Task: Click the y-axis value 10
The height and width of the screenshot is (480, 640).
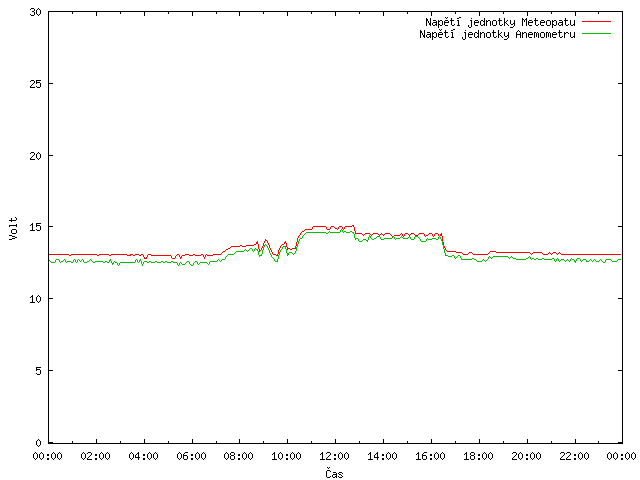Action: click(36, 299)
